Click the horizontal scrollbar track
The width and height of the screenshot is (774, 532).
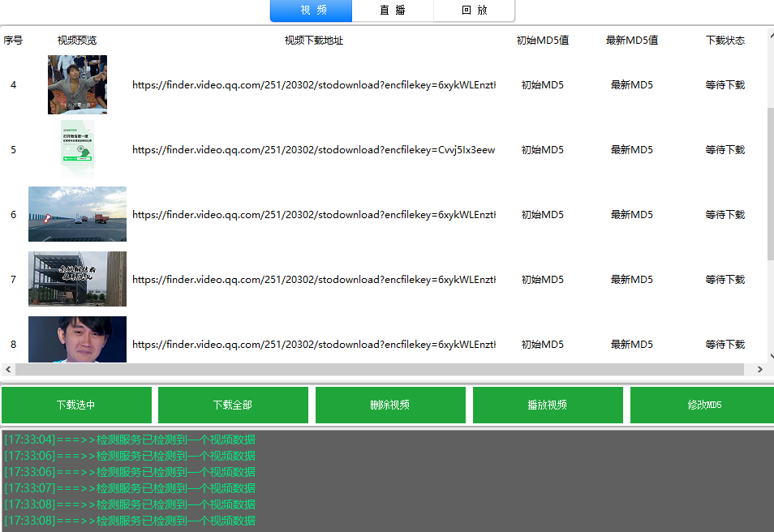point(381,369)
